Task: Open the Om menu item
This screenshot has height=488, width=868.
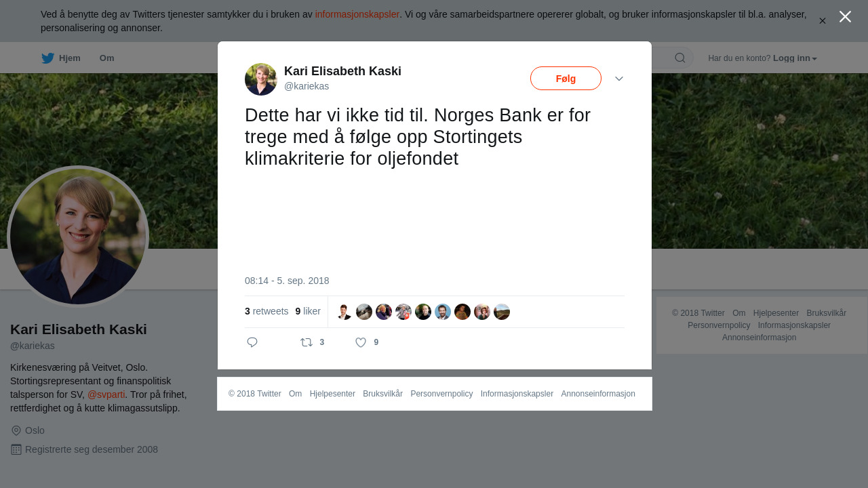Action: (106, 58)
